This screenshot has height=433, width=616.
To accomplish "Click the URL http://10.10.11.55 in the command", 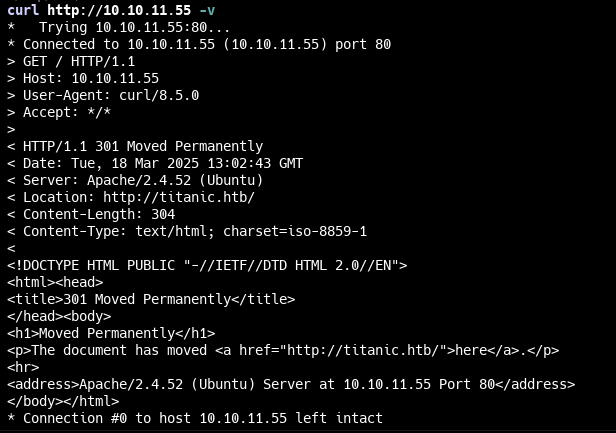I will (119, 10).
